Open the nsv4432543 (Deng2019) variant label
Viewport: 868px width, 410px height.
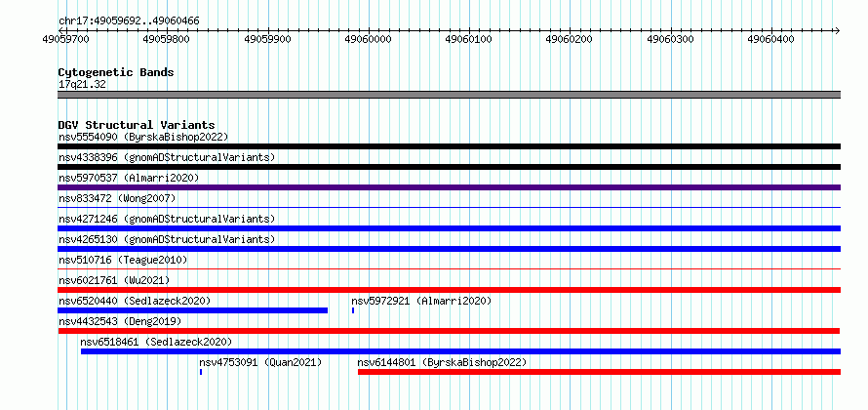[120, 321]
